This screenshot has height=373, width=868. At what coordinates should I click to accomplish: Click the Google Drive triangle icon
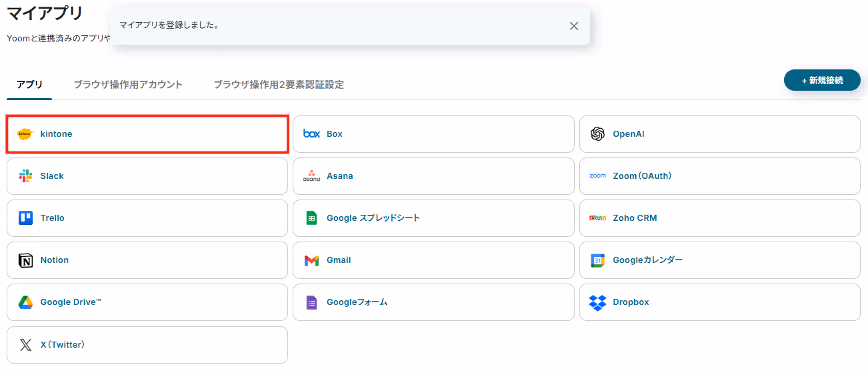click(x=25, y=302)
